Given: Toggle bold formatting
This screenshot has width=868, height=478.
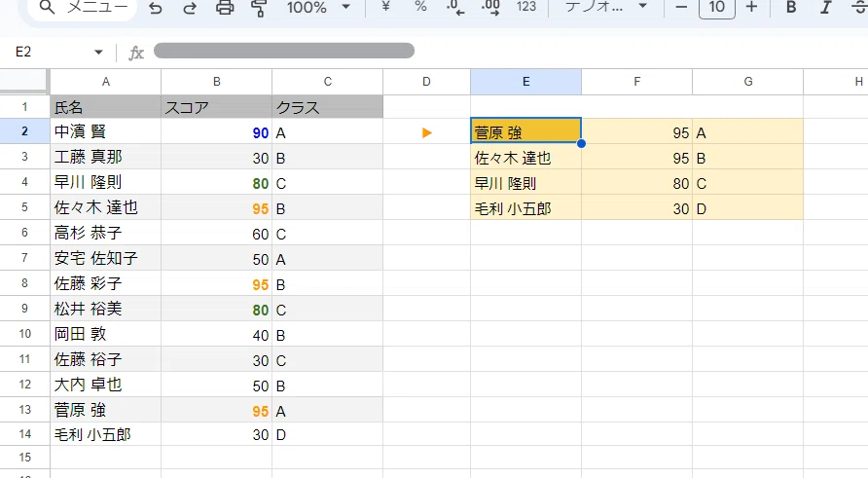Looking at the screenshot, I should point(791,8).
